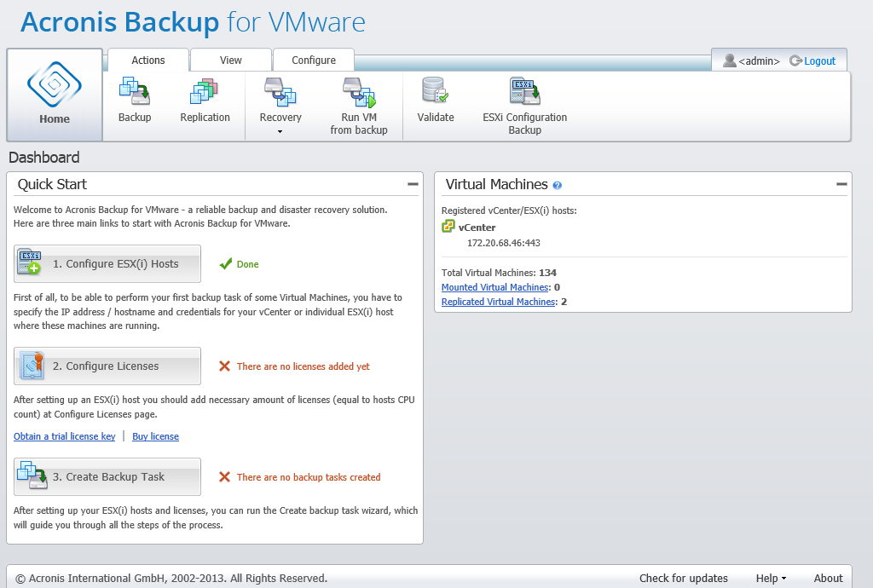Log out using the Logout link
The height and width of the screenshot is (588, 873).
click(x=819, y=61)
